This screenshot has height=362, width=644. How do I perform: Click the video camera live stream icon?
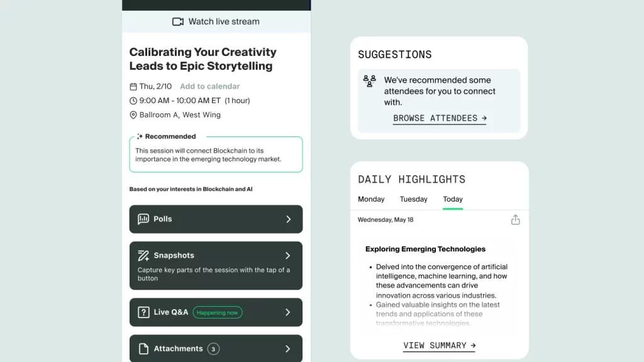(x=178, y=21)
